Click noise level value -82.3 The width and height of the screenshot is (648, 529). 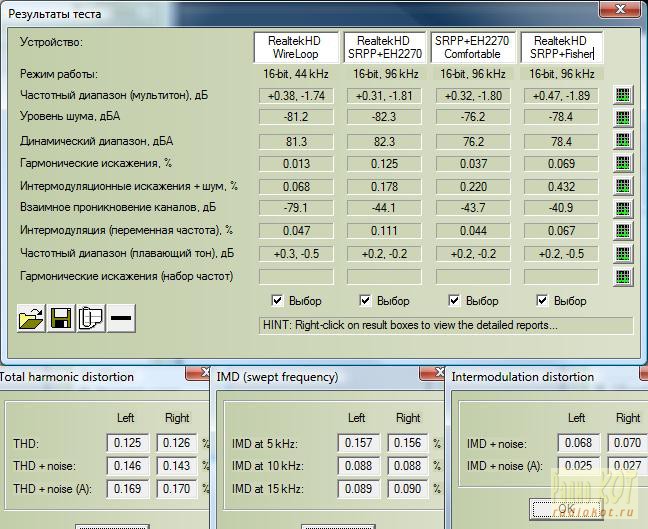tap(384, 117)
